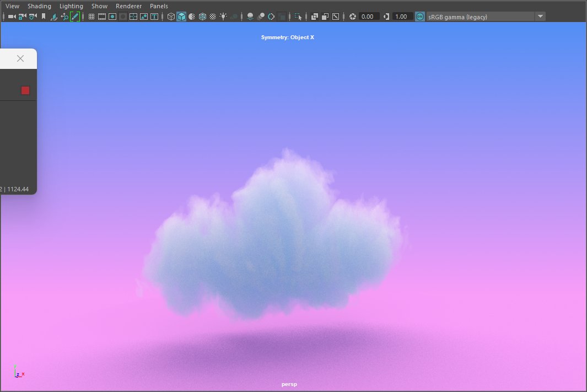Toggle X-Ray Active Components icon
The image size is (587, 392).
coord(325,17)
